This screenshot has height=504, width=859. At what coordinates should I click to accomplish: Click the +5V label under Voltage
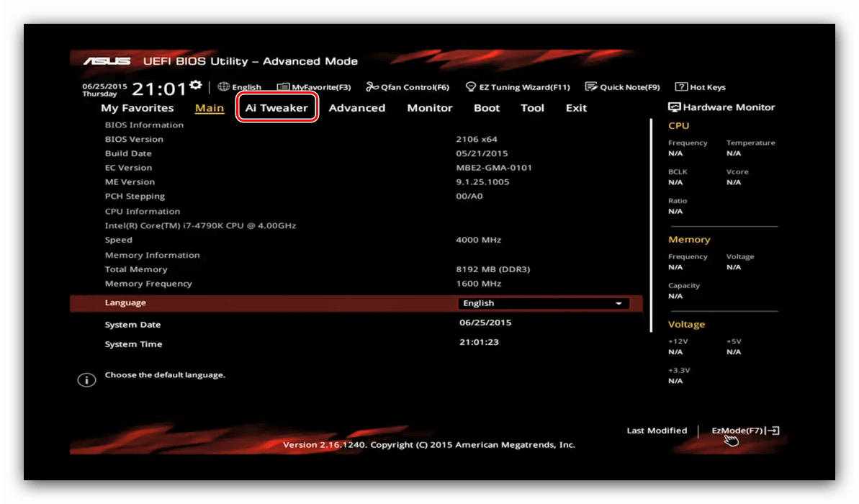(734, 342)
